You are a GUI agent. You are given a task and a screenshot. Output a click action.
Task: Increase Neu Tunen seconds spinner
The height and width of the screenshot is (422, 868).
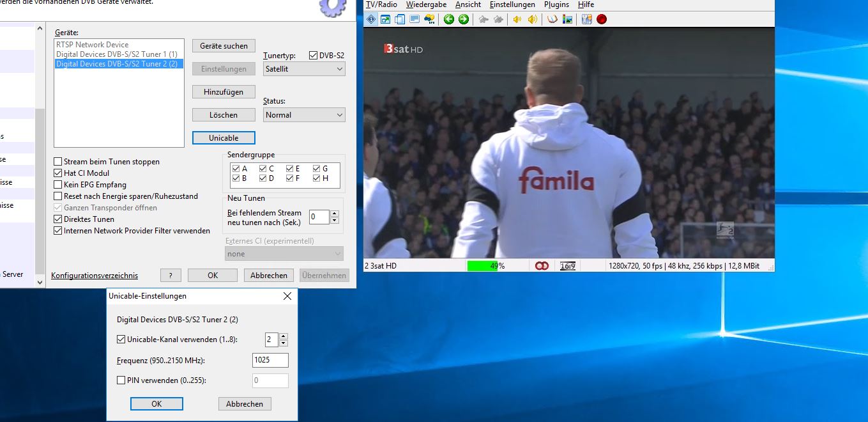pyautogui.click(x=335, y=214)
